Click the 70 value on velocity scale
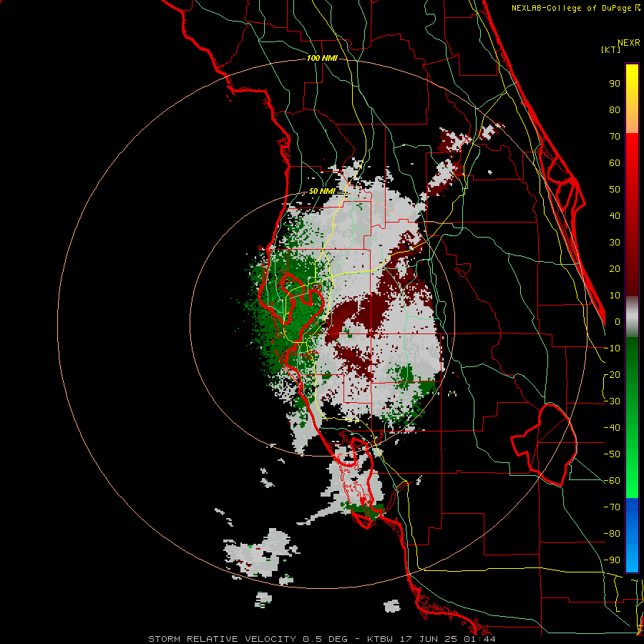The width and height of the screenshot is (644, 644). pyautogui.click(x=615, y=137)
